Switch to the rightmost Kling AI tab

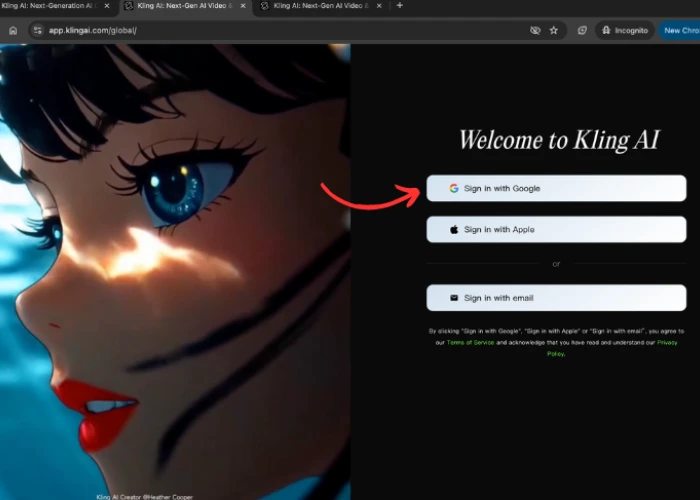[x=315, y=6]
